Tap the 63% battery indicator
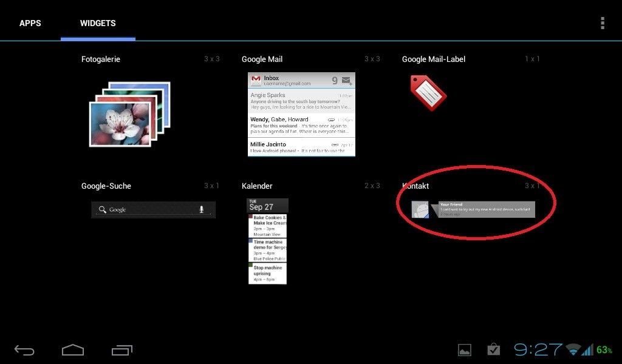The width and height of the screenshot is (622, 364). pyautogui.click(x=604, y=349)
